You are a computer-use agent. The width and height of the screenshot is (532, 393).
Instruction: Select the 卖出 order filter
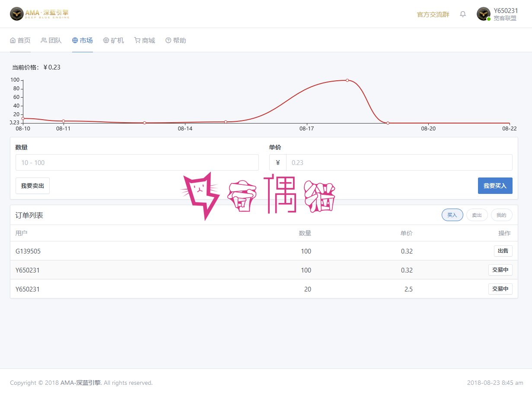point(477,215)
